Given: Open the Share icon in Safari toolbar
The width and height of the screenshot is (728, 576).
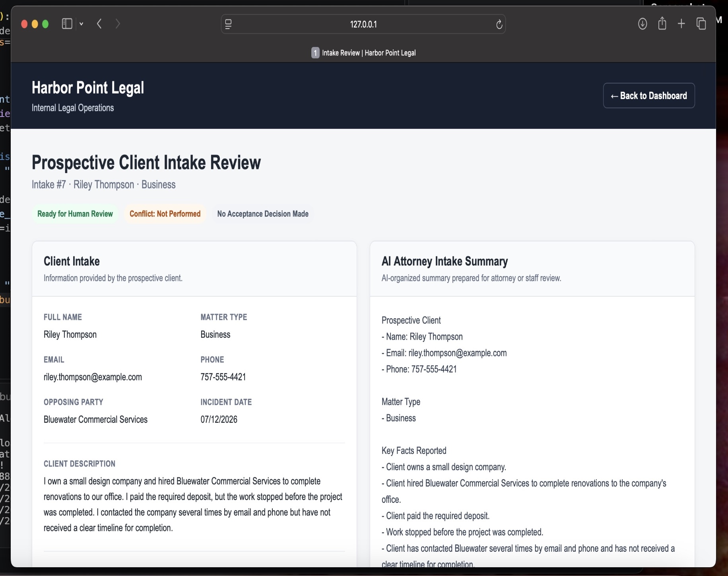Looking at the screenshot, I should point(662,23).
